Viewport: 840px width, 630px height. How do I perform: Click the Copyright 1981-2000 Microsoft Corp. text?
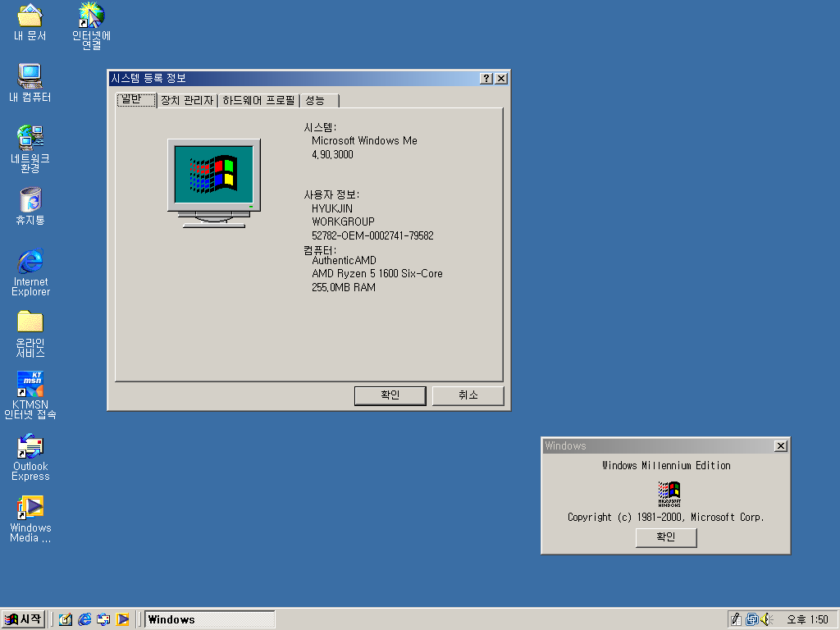click(x=666, y=517)
